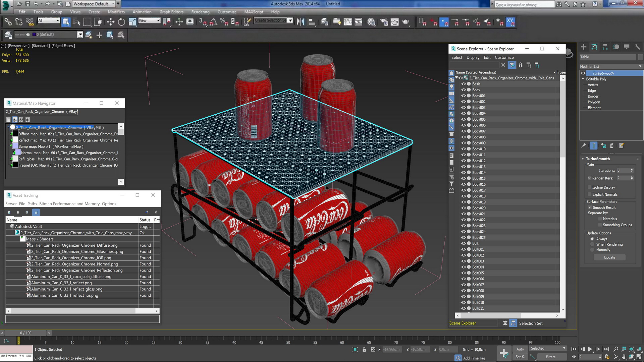Open the Curve Editor icon
This screenshot has width=644, height=362.
(x=348, y=22)
